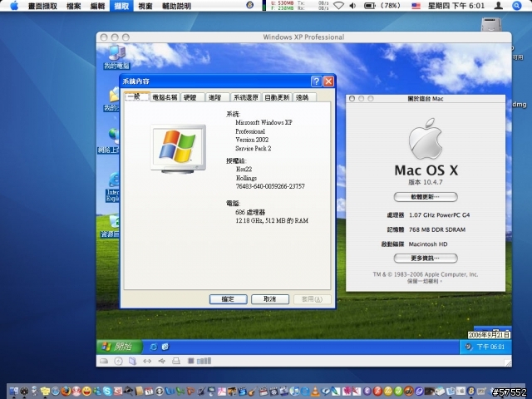Switch to the 進階 tab
532x399 pixels.
tap(218, 97)
